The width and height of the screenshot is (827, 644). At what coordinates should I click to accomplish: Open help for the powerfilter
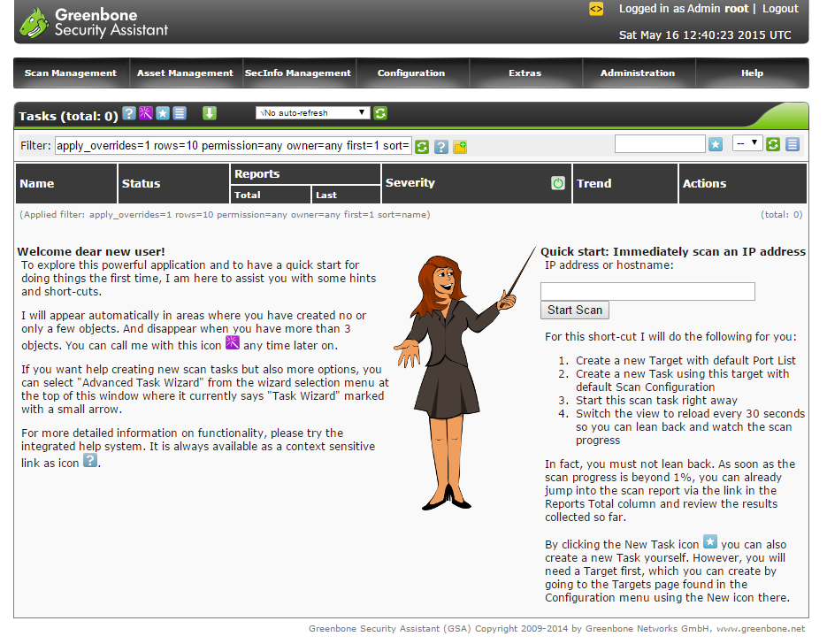(x=441, y=147)
